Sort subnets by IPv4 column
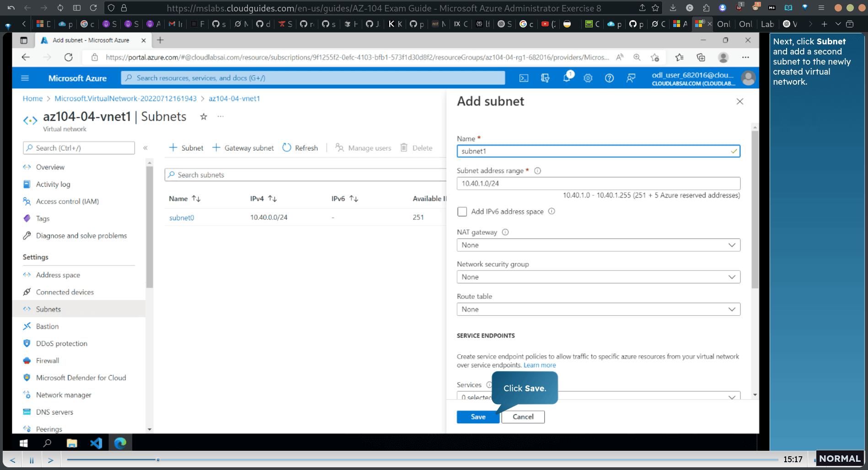 [x=263, y=199]
